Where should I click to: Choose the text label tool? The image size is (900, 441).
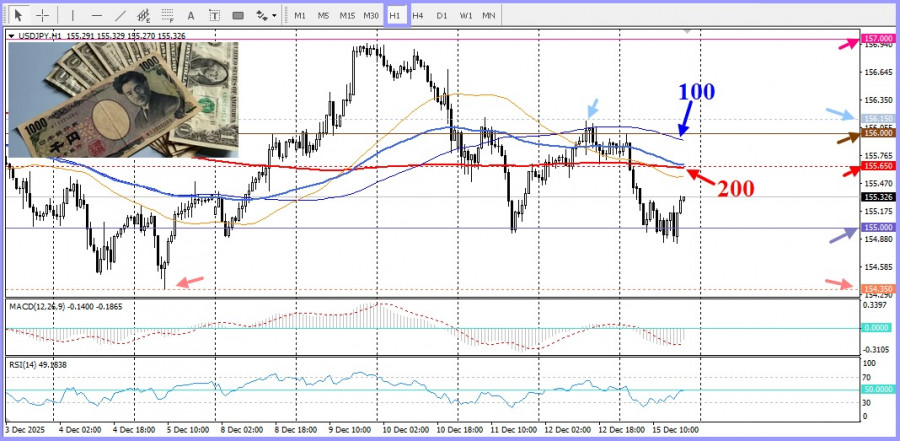[215, 15]
